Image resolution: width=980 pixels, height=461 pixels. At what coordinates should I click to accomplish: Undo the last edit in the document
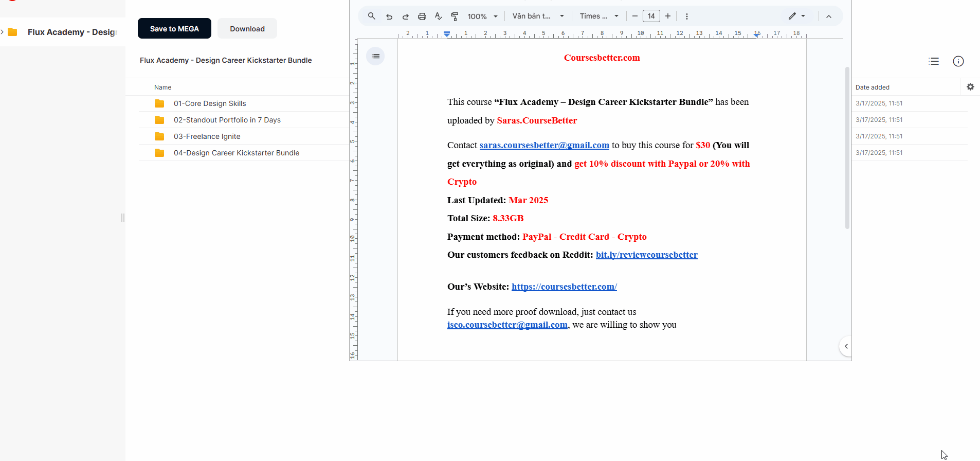pos(389,16)
